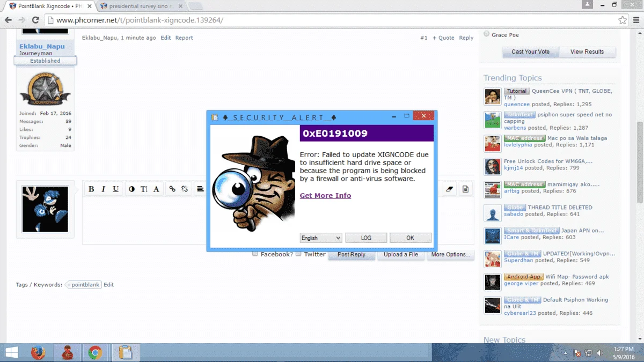Click the Post Reply button
Image resolution: width=644 pixels, height=362 pixels.
coord(352,254)
